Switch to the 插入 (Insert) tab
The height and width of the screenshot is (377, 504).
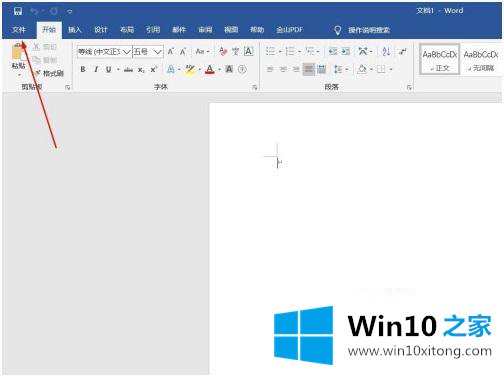[75, 30]
